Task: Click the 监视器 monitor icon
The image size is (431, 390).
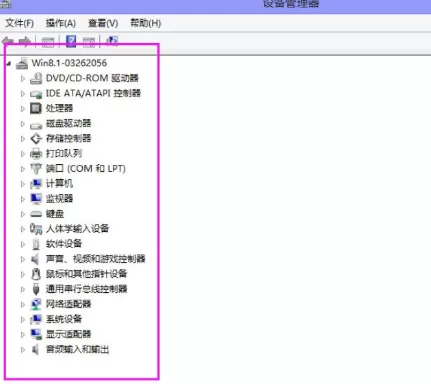Action: (36, 199)
